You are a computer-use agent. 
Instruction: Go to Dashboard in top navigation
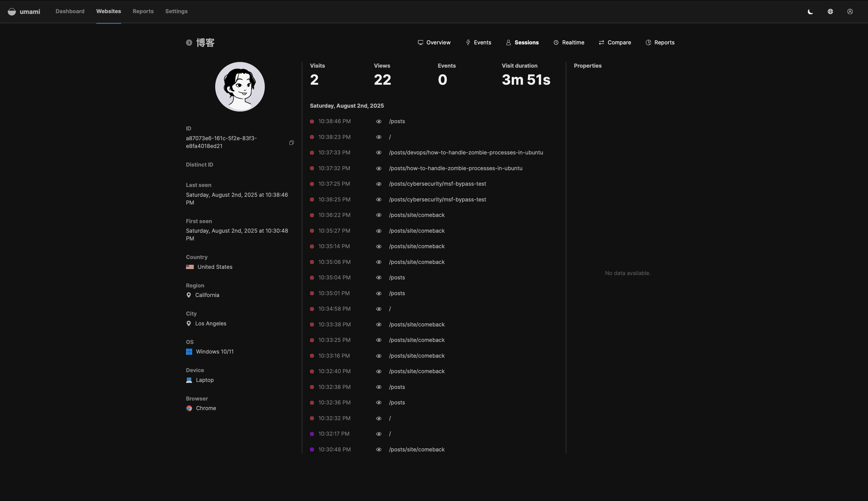coord(70,11)
